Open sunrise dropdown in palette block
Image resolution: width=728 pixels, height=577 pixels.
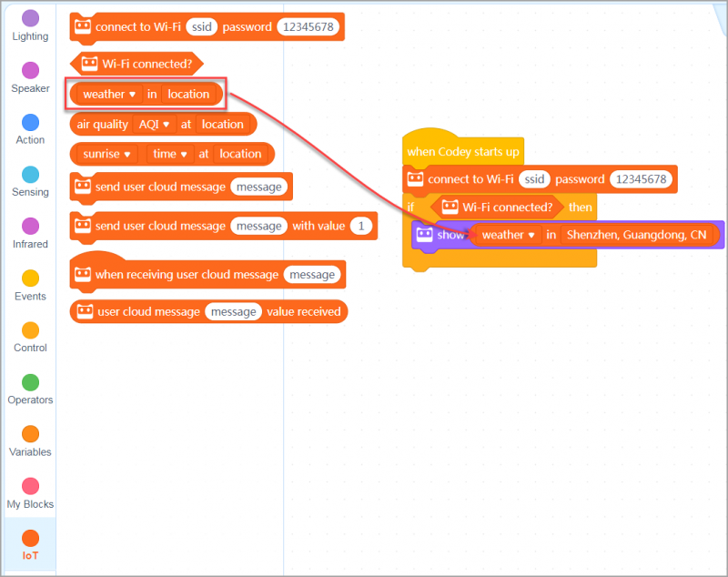106,154
